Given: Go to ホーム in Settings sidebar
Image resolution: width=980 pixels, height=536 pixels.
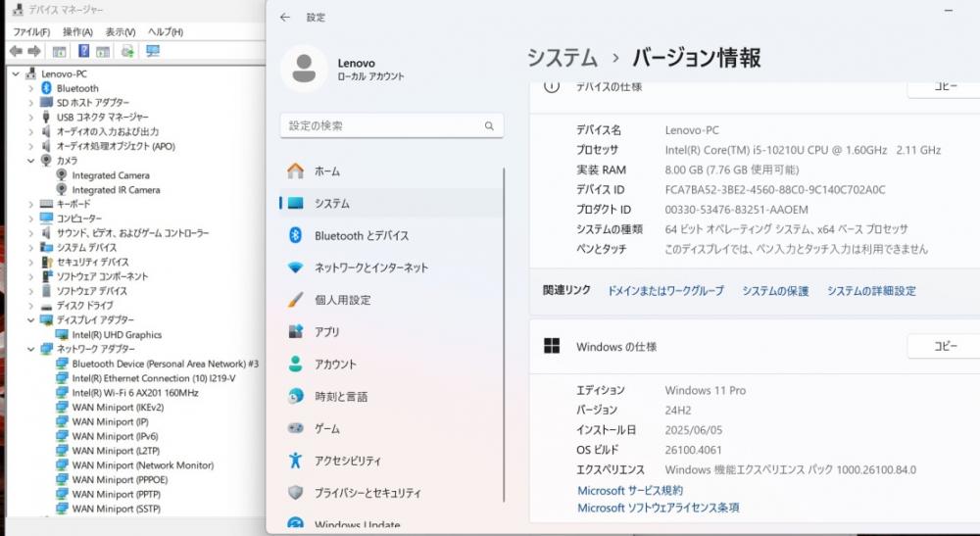Looking at the screenshot, I should point(326,171).
